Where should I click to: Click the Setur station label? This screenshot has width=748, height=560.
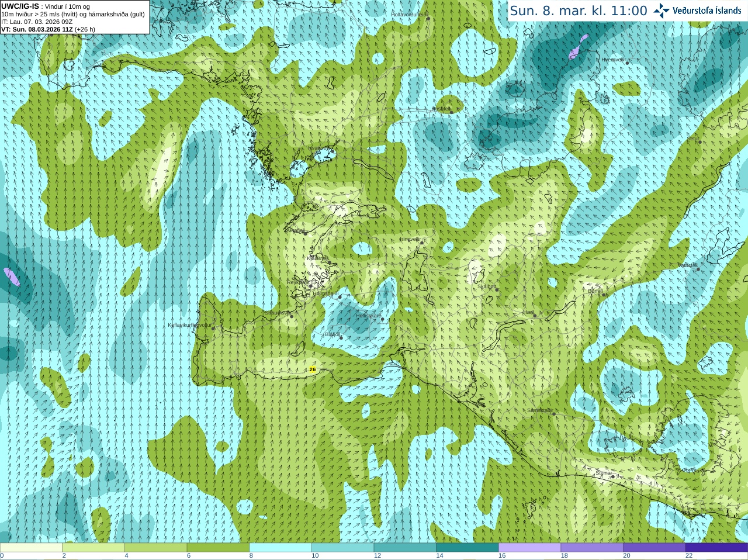click(693, 139)
